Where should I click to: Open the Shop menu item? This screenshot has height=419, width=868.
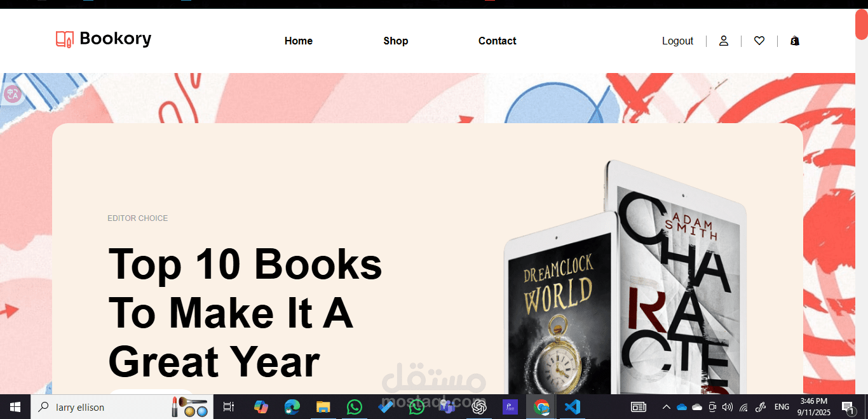tap(396, 41)
